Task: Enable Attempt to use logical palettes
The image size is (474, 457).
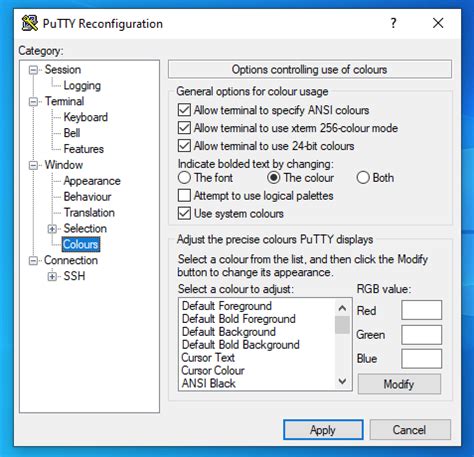Action: (184, 196)
